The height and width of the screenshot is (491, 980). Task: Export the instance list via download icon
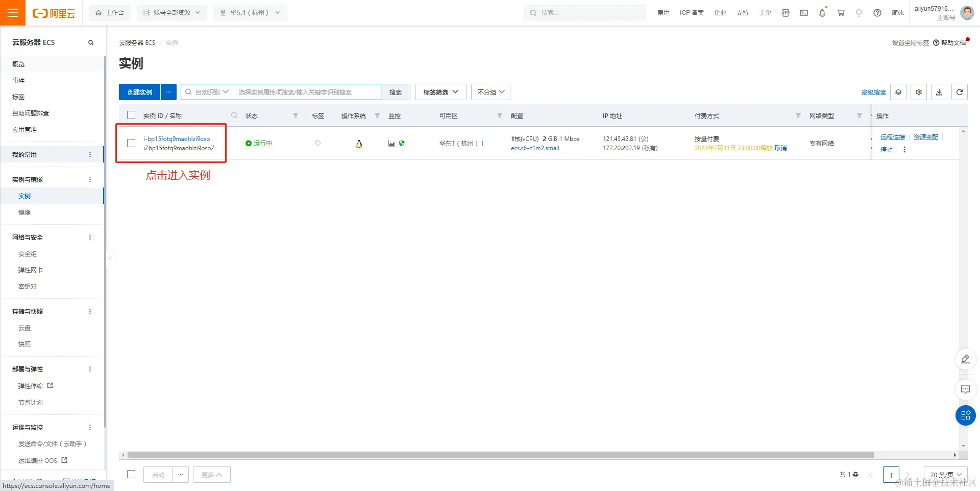(939, 92)
